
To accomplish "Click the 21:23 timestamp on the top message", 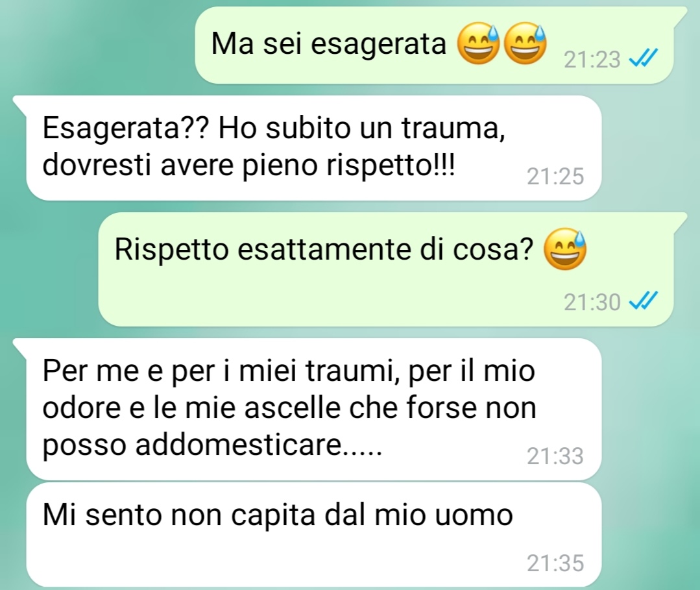I will pos(592,60).
